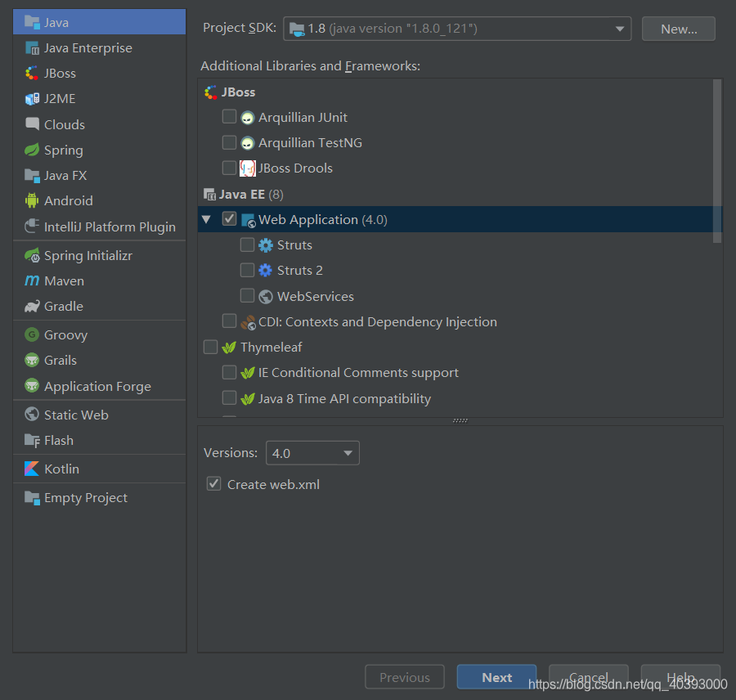736x700 pixels.
Task: Click the Java folder icon in sidebar
Action: point(32,22)
